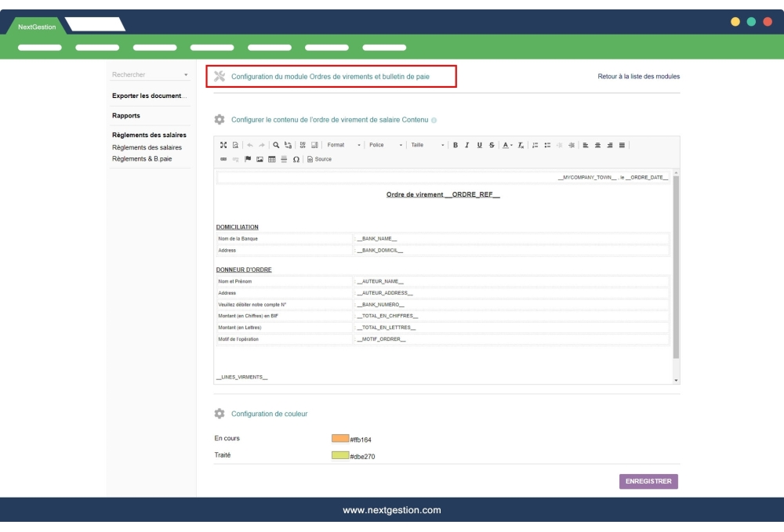Insert an image via the image icon
Viewport: 784px width, 532px height.
(x=260, y=159)
